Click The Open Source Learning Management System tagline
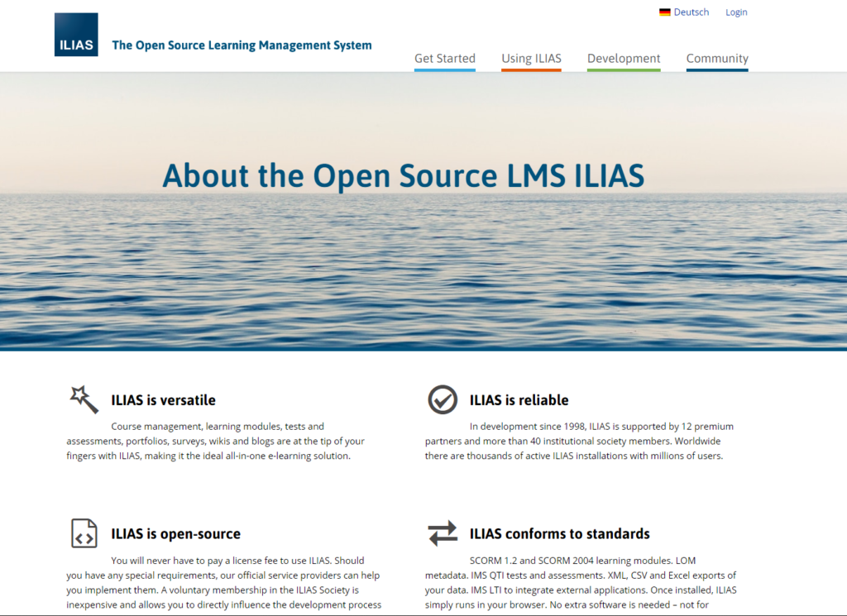Screen dimensions: 847x616 click(242, 45)
